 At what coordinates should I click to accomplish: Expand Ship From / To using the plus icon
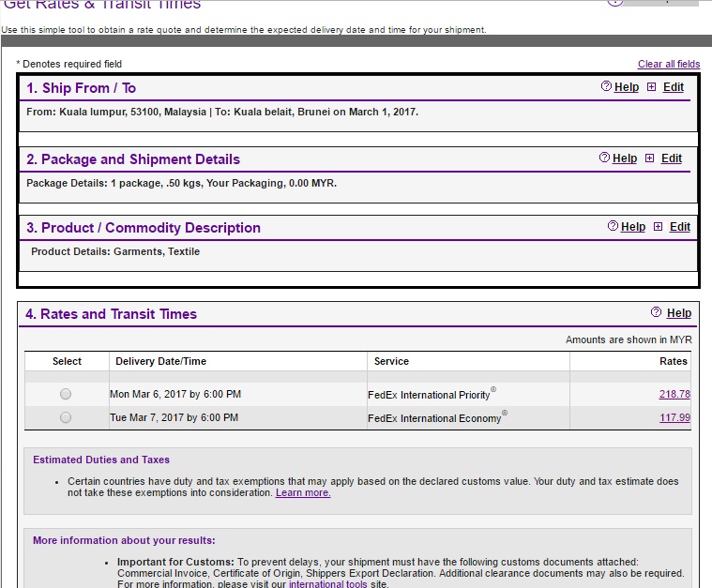(651, 87)
